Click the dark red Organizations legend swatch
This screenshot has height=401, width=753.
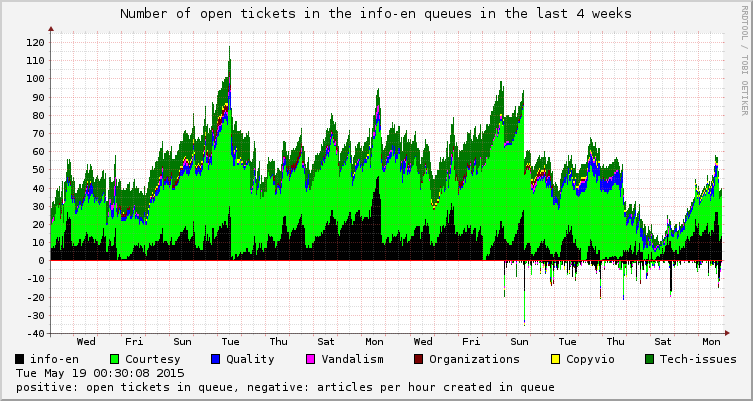[x=418, y=359]
